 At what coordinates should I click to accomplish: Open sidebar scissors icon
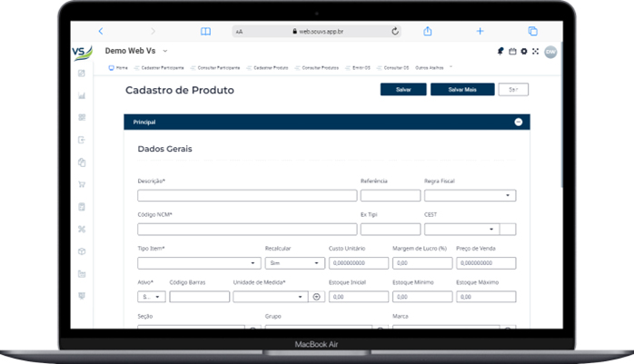coord(82,229)
